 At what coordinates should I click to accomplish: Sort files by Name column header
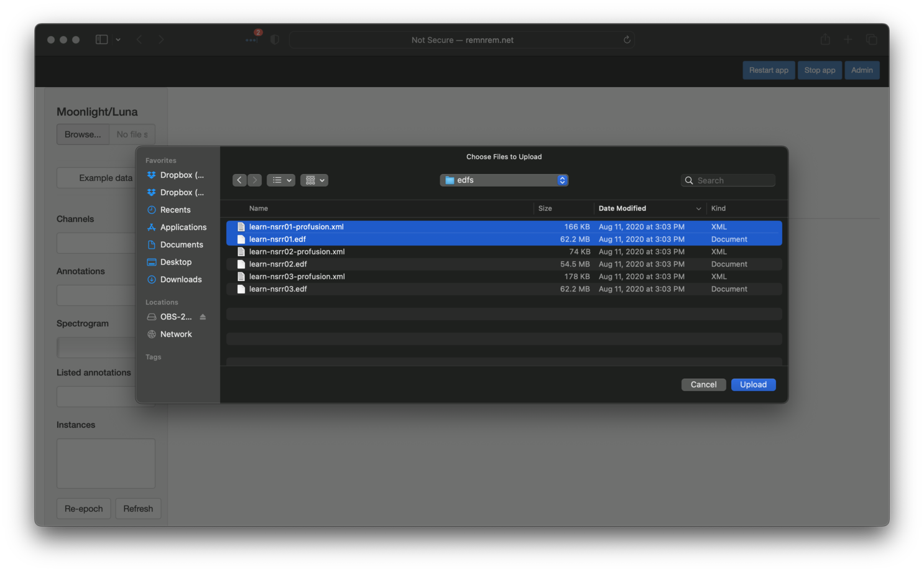tap(259, 209)
